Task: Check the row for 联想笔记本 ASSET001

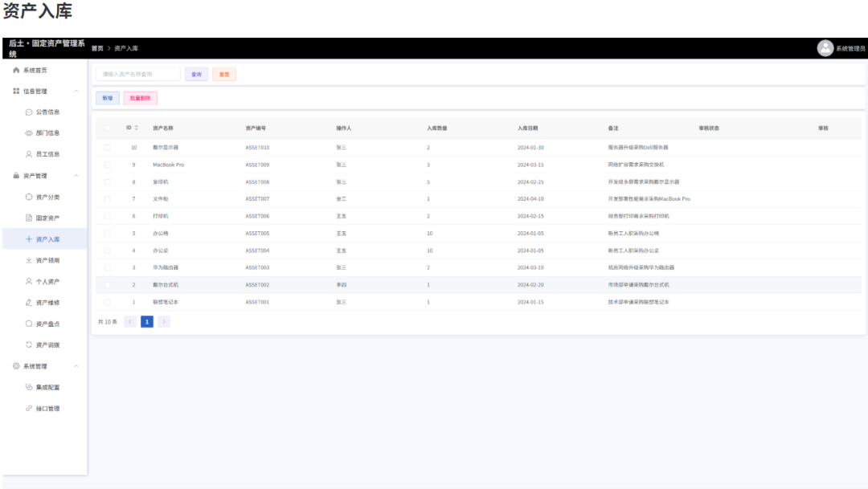Action: (108, 302)
